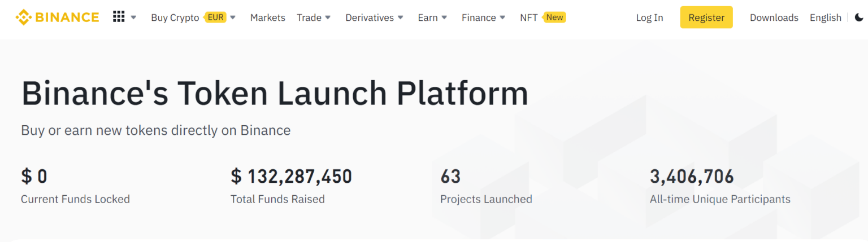This screenshot has height=242, width=868.
Task: Click the Binance logo
Action: 57,17
